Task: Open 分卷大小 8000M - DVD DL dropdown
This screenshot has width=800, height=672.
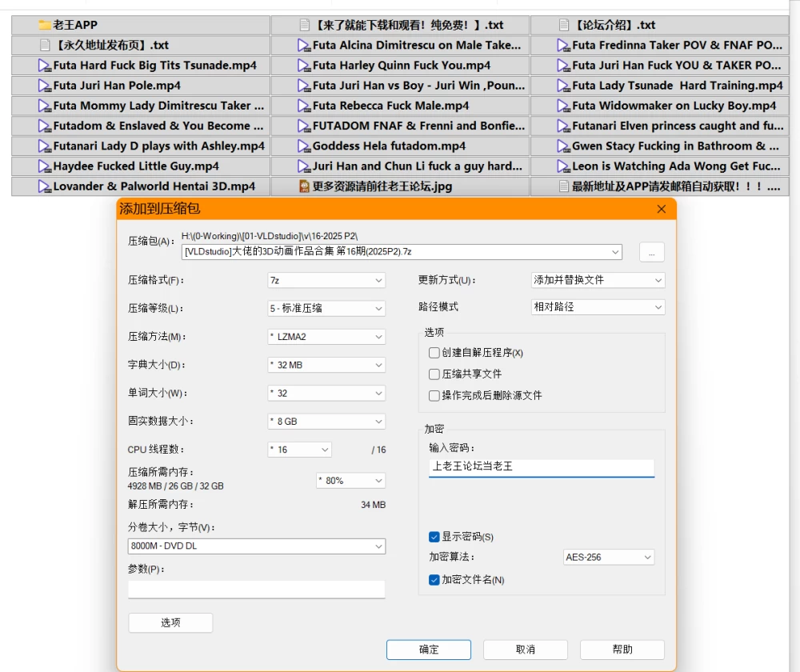Action: 257,546
